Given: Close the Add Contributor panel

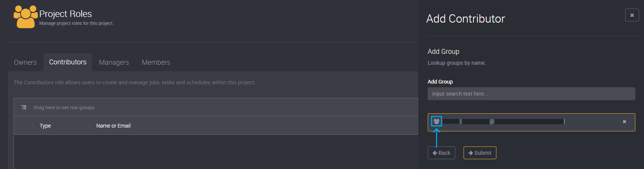Looking at the screenshot, I should tap(632, 15).
